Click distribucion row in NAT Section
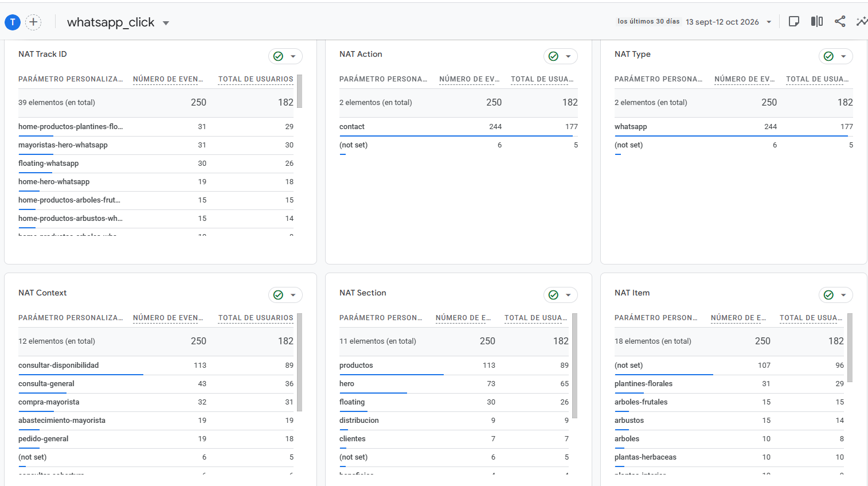Viewport: 868px width, 486px height. 454,421
